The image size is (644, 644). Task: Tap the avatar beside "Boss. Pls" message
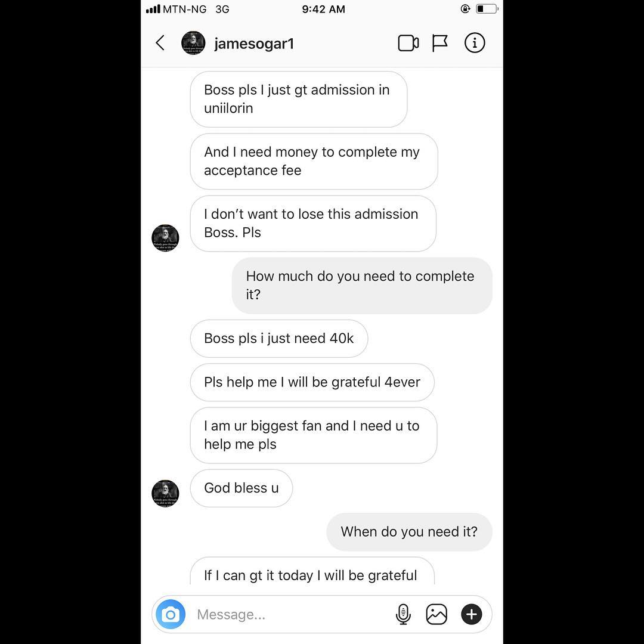pyautogui.click(x=165, y=238)
